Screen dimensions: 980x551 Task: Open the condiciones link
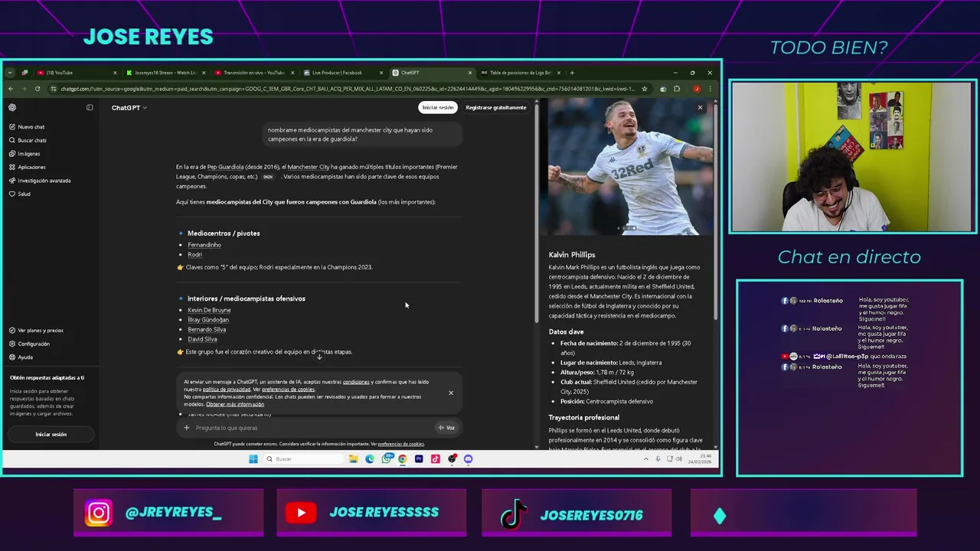[356, 382]
